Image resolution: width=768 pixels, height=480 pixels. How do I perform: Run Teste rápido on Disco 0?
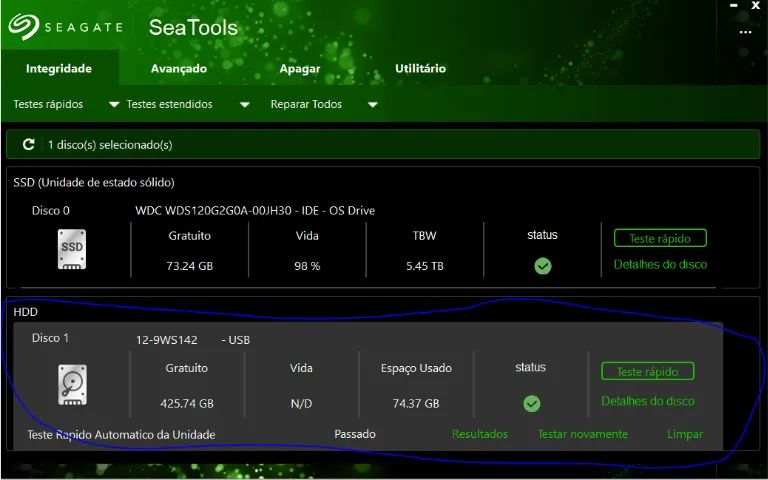point(660,239)
